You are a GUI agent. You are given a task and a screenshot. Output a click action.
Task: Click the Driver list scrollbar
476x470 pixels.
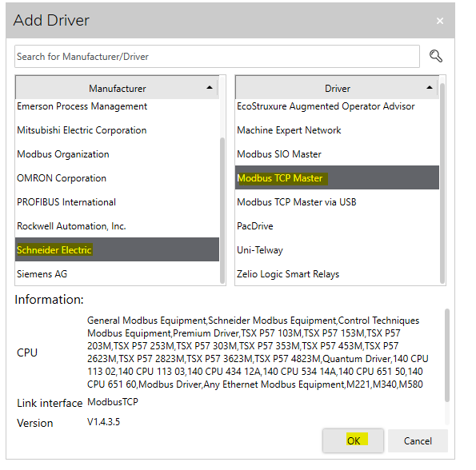coord(442,183)
